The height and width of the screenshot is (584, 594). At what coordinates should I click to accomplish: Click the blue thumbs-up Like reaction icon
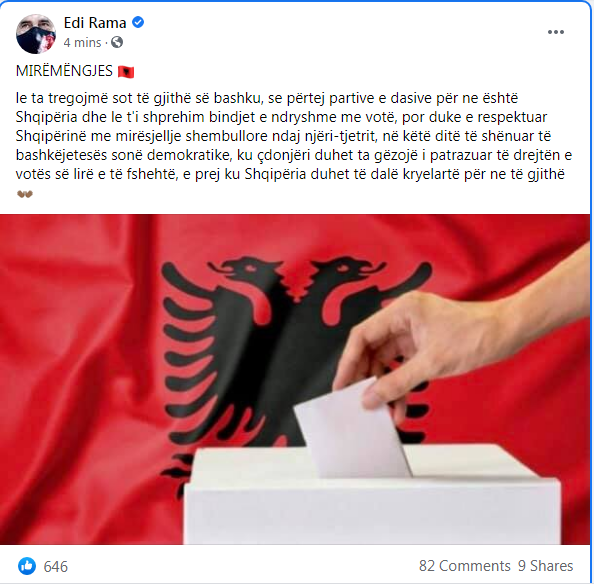27,566
